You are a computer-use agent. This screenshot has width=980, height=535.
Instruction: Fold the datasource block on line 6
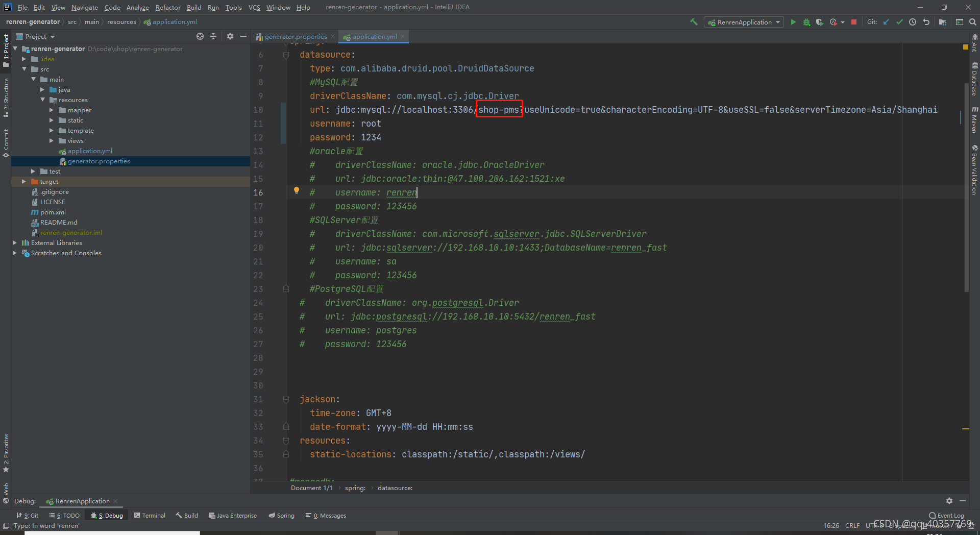pyautogui.click(x=286, y=55)
